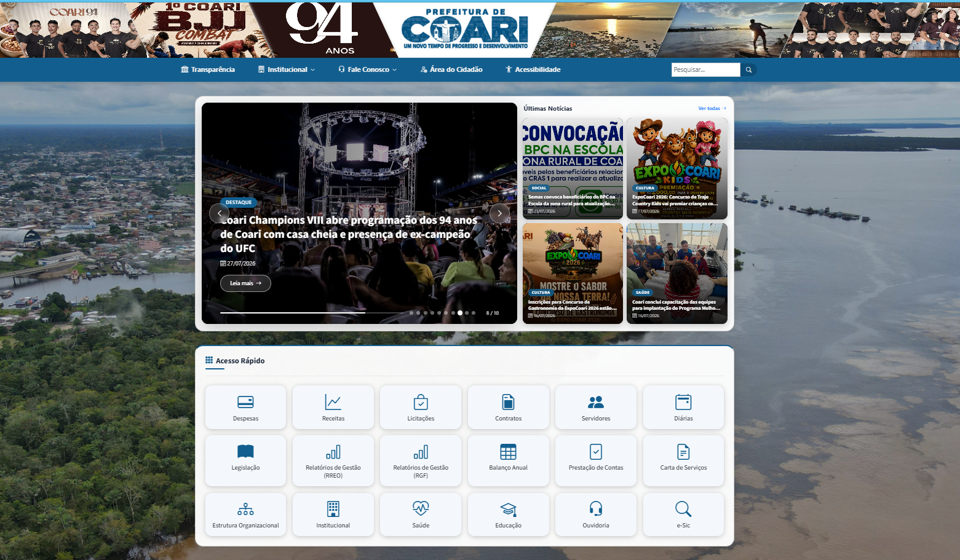Click the Carta de Serviços document icon
The width and height of the screenshot is (960, 560).
tap(683, 452)
